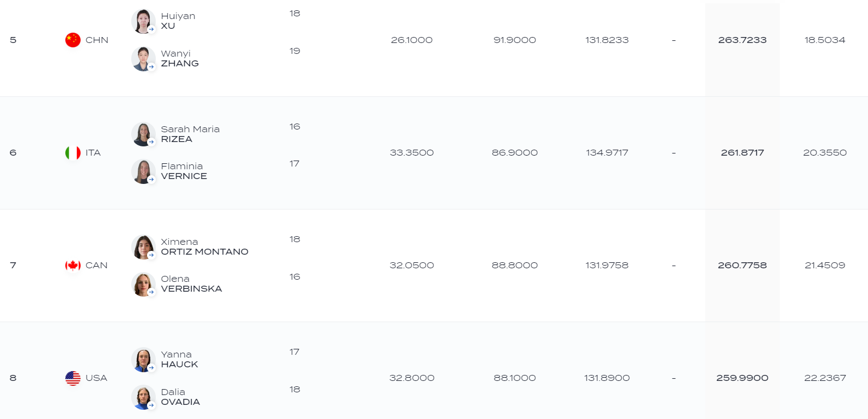Click Dalia Ovadia's avatar
This screenshot has height=419, width=868.
(143, 397)
